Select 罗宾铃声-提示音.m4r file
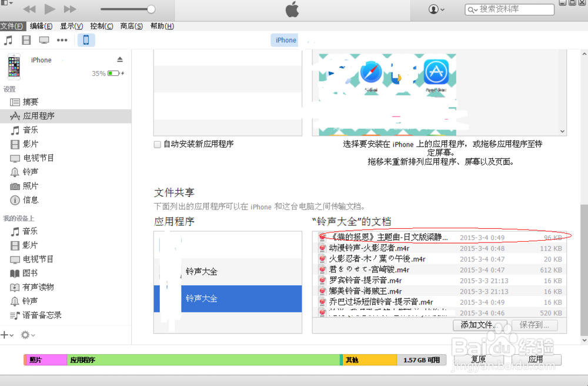 click(439, 280)
